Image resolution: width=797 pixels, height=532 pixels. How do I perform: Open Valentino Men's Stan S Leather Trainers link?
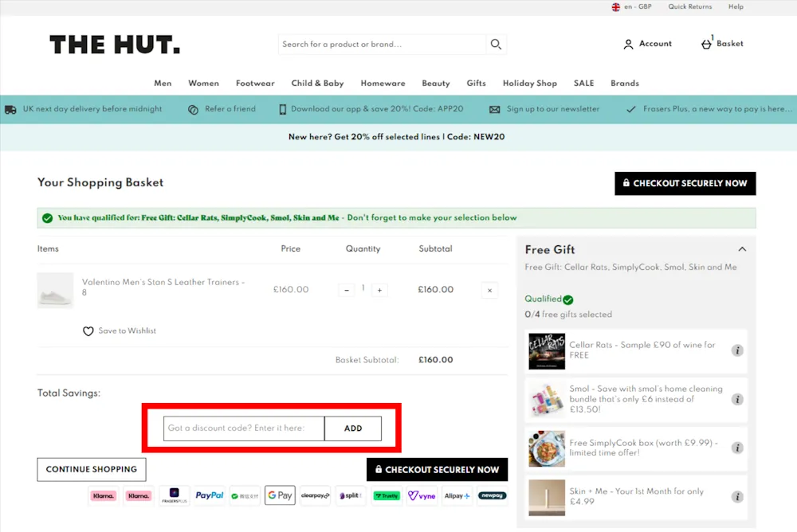[163, 287]
